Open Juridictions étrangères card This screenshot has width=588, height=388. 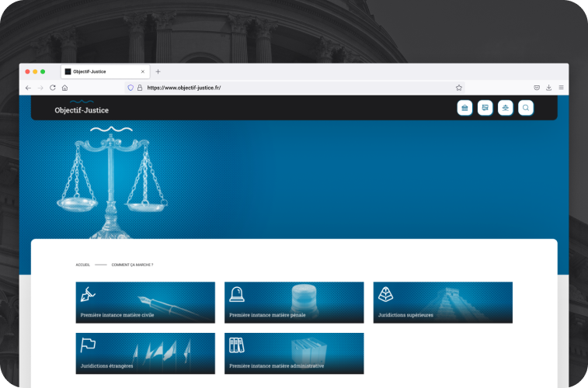145,354
